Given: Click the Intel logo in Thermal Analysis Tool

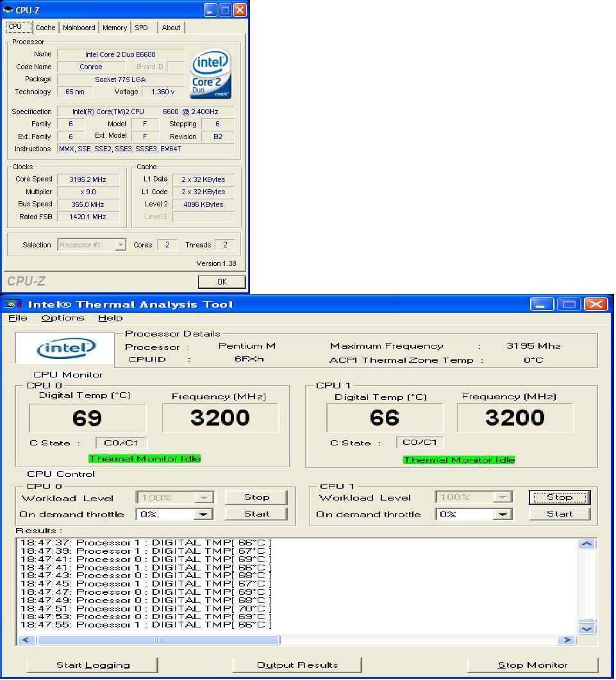Looking at the screenshot, I should point(65,348).
